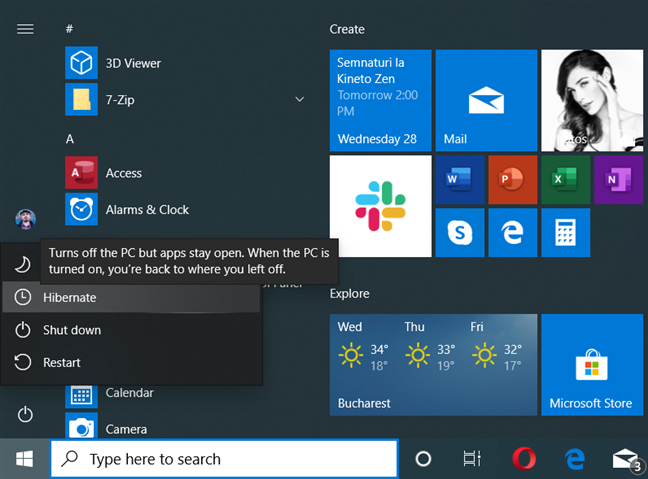Click the A letter header in app list
The height and width of the screenshot is (479, 648).
70,139
